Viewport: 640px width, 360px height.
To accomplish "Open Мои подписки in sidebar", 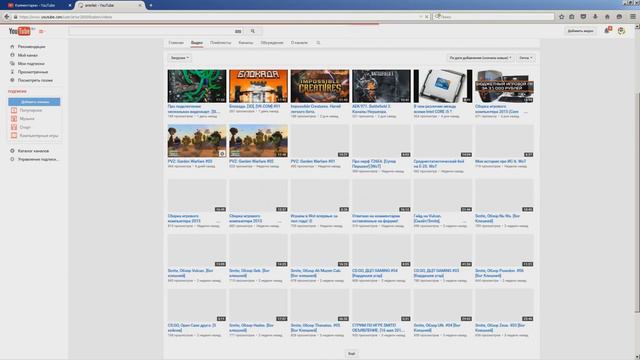I will pyautogui.click(x=31, y=64).
